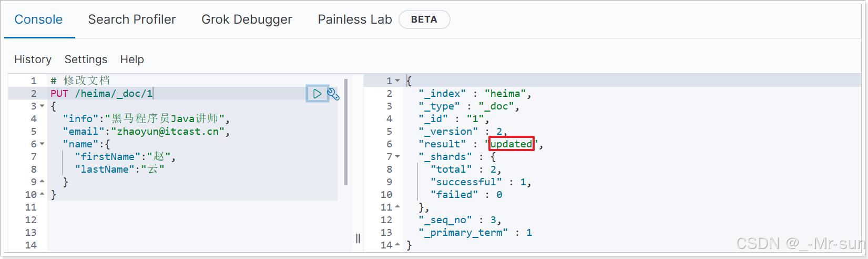Click the pane resize handle between editors
868x259 pixels.
point(358,238)
